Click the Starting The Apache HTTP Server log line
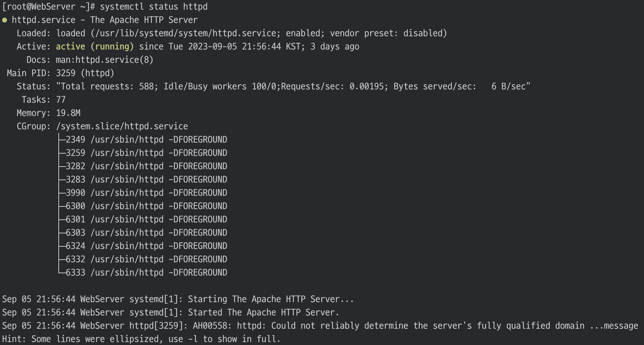Image resolution: width=644 pixels, height=345 pixels. coord(178,299)
